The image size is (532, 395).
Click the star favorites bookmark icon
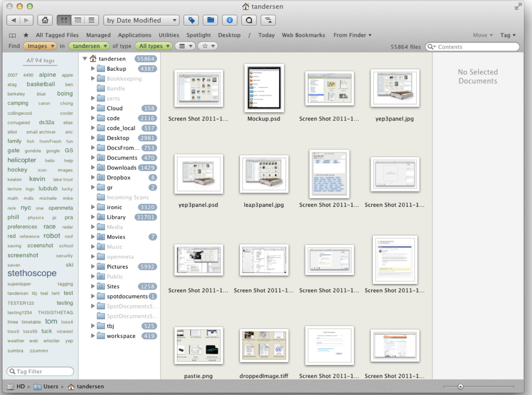point(26,35)
